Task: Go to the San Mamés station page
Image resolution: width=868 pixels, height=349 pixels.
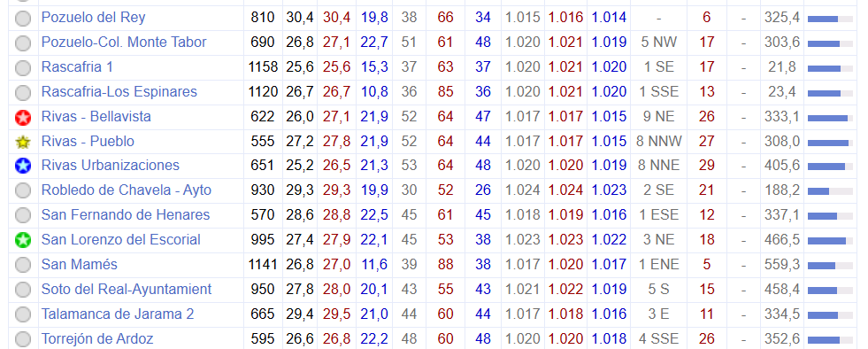Action: point(79,264)
